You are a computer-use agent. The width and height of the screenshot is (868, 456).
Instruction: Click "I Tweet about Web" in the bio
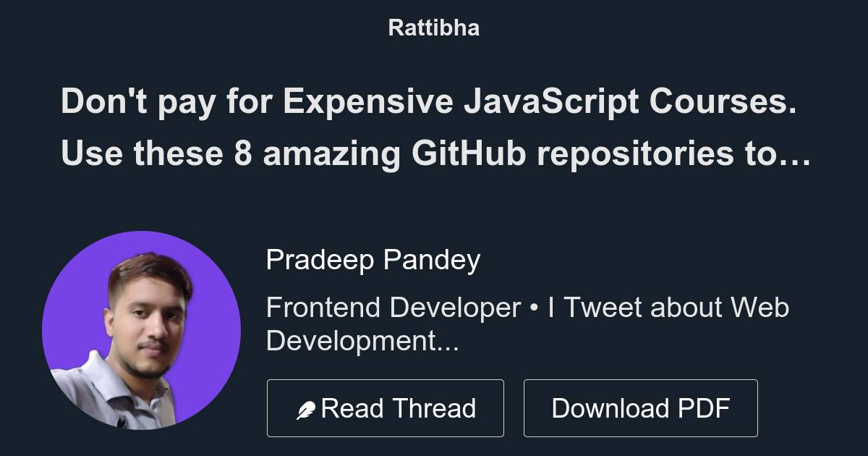tap(668, 308)
